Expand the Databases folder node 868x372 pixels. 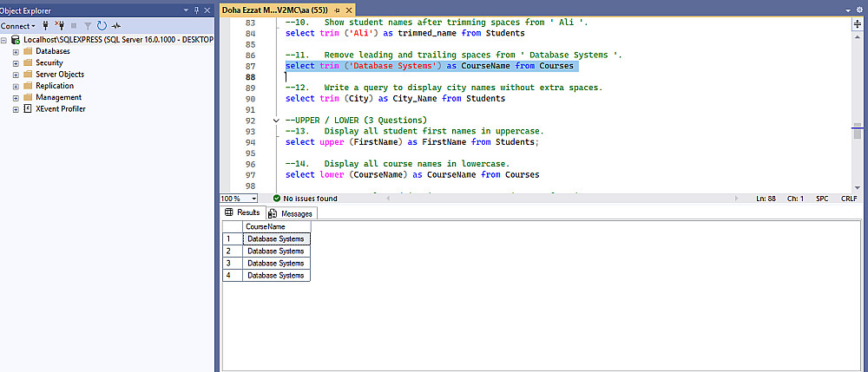[16, 51]
